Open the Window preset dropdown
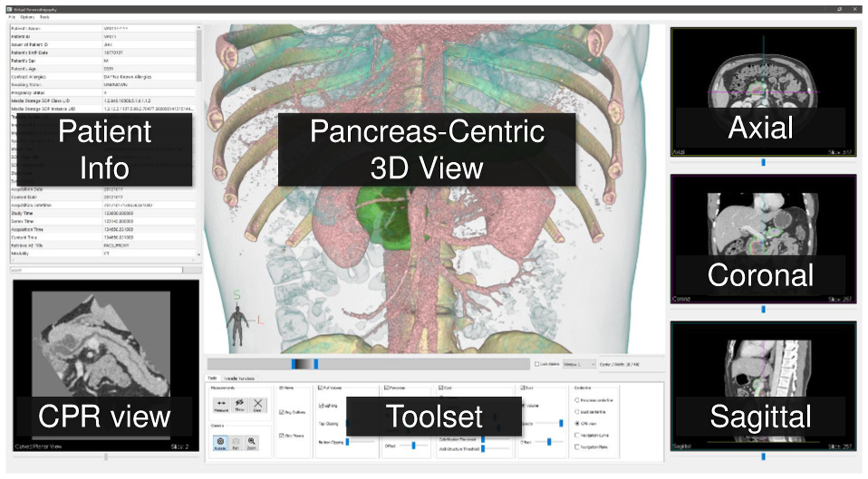 coord(579,364)
